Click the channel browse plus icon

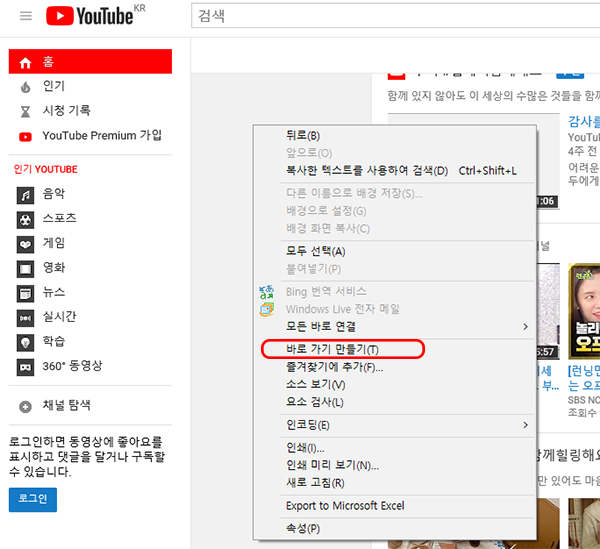point(25,406)
